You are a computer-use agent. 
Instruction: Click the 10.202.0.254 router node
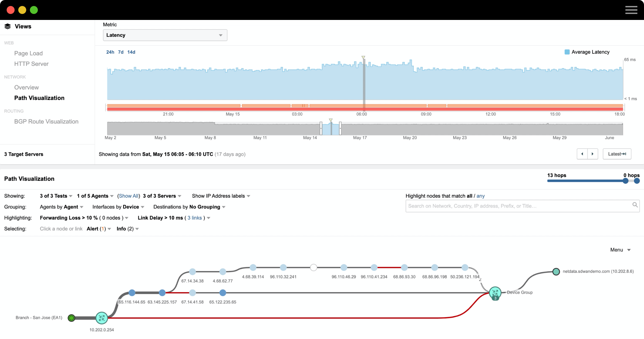pyautogui.click(x=102, y=318)
